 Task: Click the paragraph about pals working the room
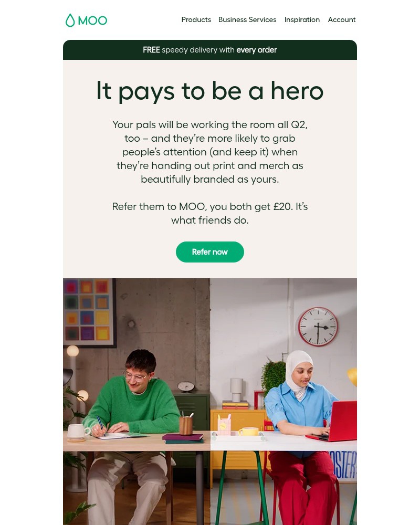tap(210, 152)
